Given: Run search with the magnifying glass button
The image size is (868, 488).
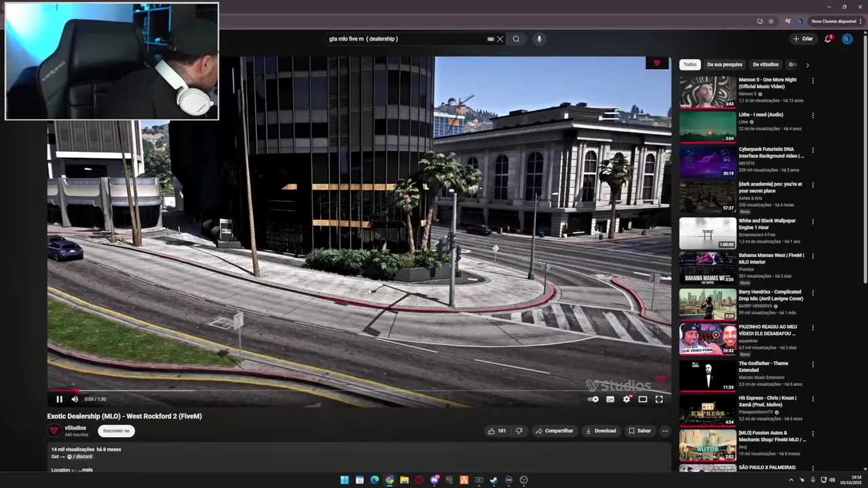Looking at the screenshot, I should click(x=516, y=39).
